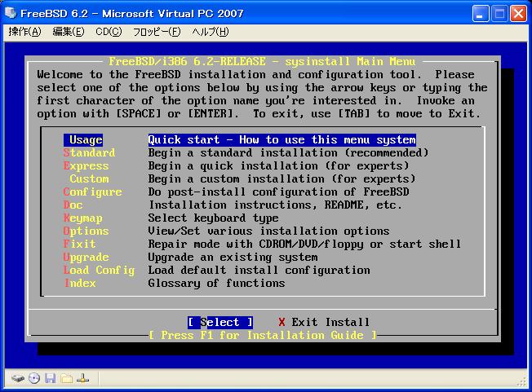Image resolution: width=532 pixels, height=392 pixels.
Task: Select the Index option
Action: [80, 284]
